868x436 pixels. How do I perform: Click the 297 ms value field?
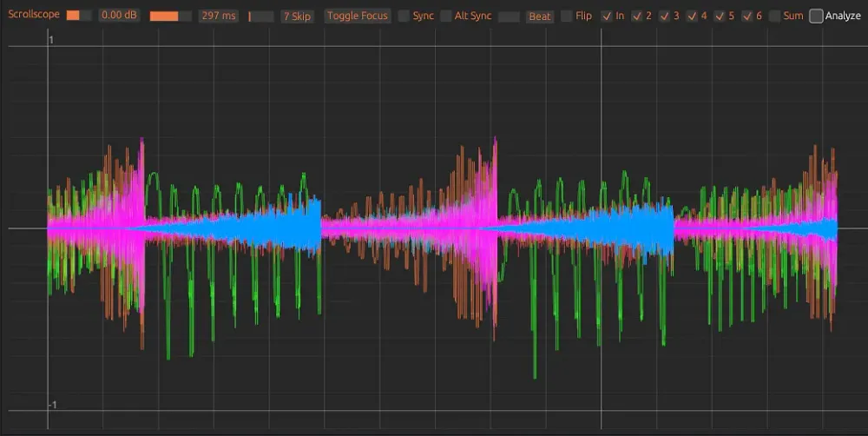[x=218, y=17]
